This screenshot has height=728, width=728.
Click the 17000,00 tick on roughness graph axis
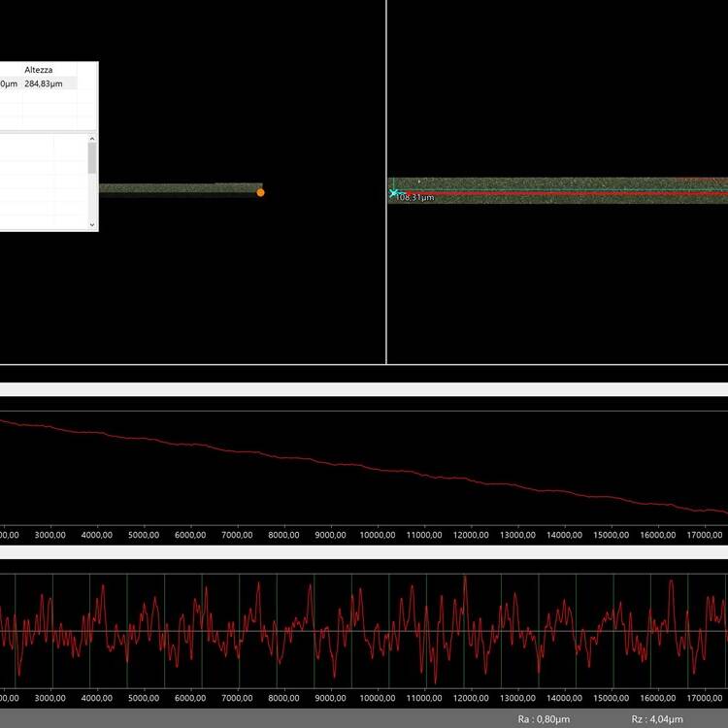704,698
